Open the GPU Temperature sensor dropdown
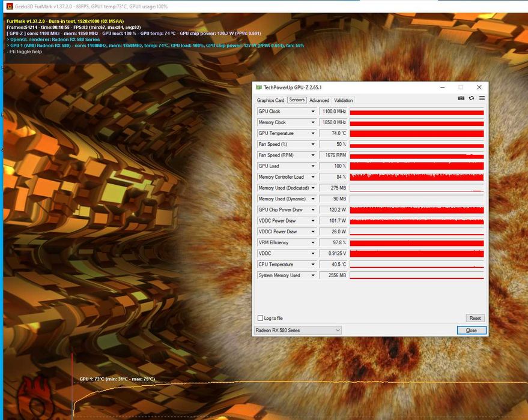This screenshot has height=420, width=528. (x=313, y=133)
